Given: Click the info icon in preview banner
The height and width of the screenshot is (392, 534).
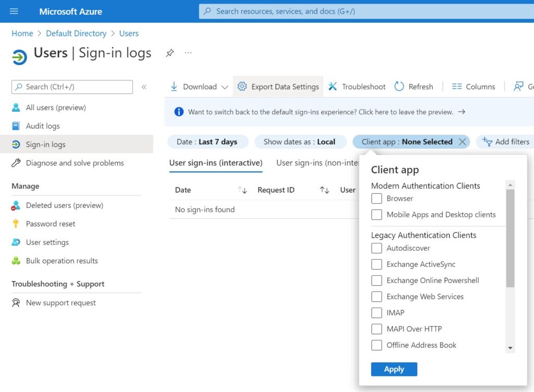Looking at the screenshot, I should pos(179,112).
